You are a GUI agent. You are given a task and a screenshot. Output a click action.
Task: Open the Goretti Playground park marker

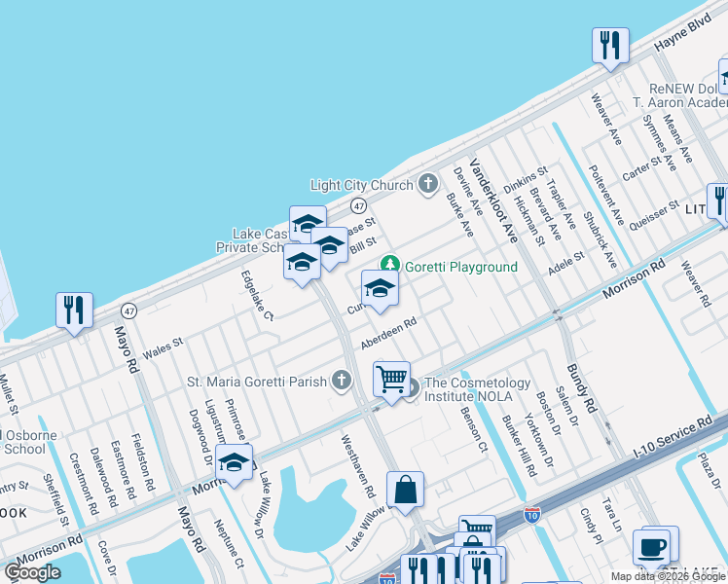[390, 265]
